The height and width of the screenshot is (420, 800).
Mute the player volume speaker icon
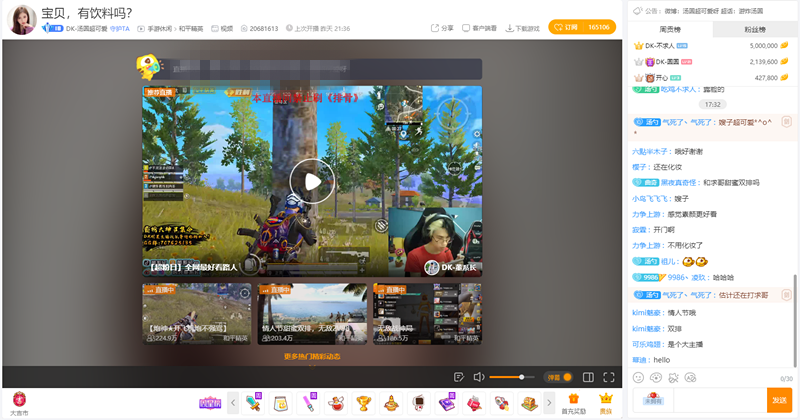pos(479,377)
